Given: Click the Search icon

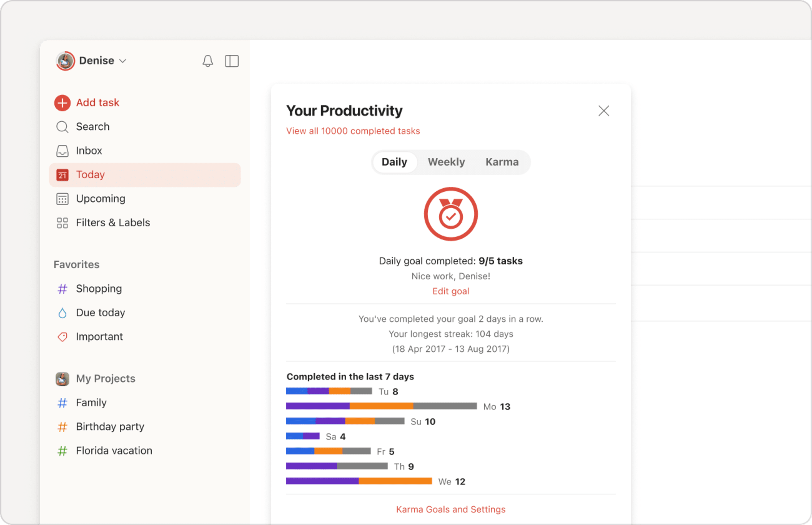Looking at the screenshot, I should (x=62, y=127).
